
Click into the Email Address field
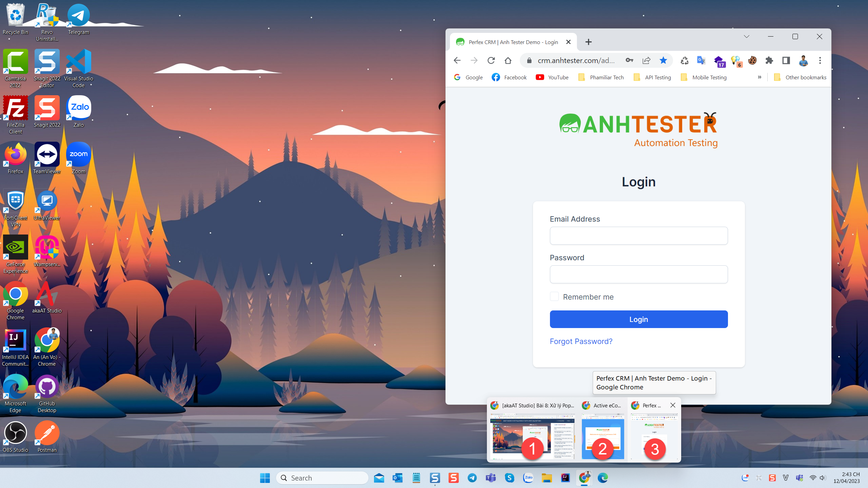coord(639,236)
